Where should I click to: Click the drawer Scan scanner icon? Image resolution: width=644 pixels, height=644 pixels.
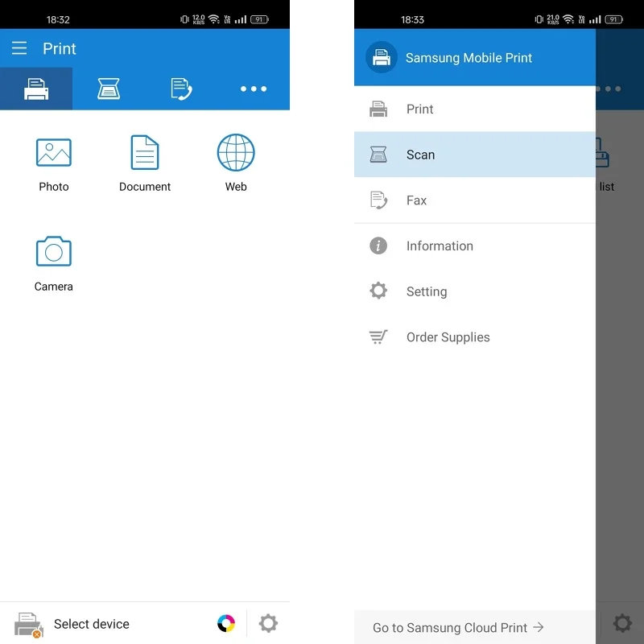point(378,155)
